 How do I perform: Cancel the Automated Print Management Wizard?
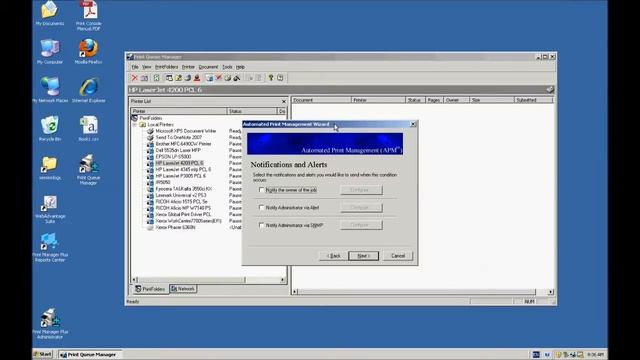(398, 256)
